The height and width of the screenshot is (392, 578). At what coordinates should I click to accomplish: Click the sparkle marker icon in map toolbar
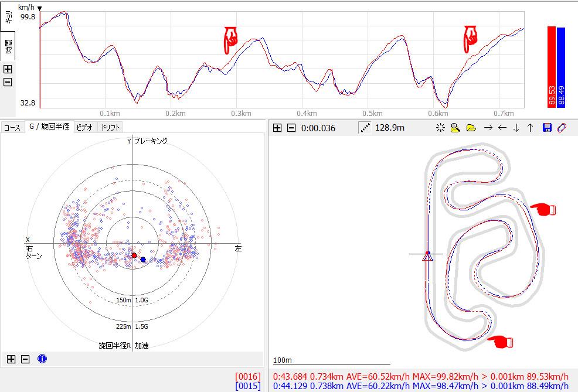point(440,128)
